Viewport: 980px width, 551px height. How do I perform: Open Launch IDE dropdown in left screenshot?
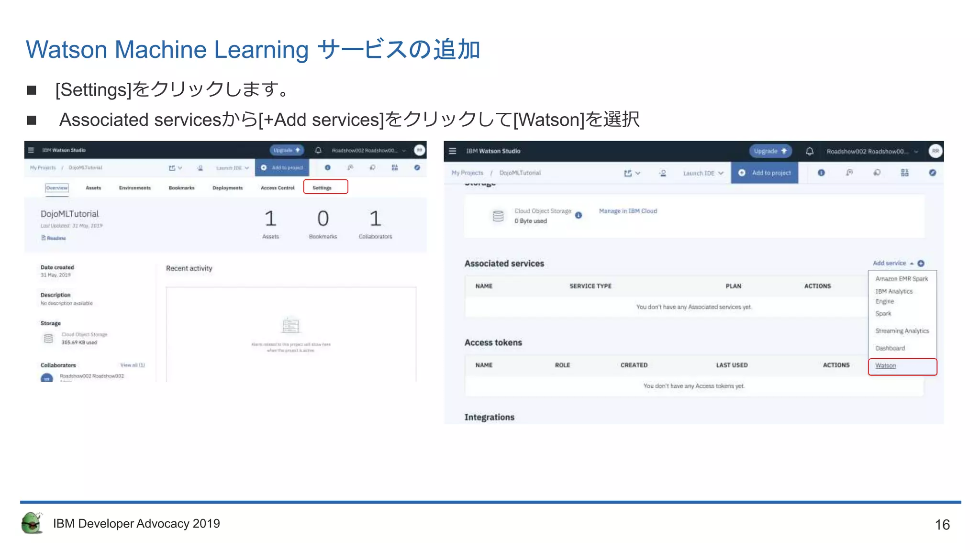click(x=233, y=168)
